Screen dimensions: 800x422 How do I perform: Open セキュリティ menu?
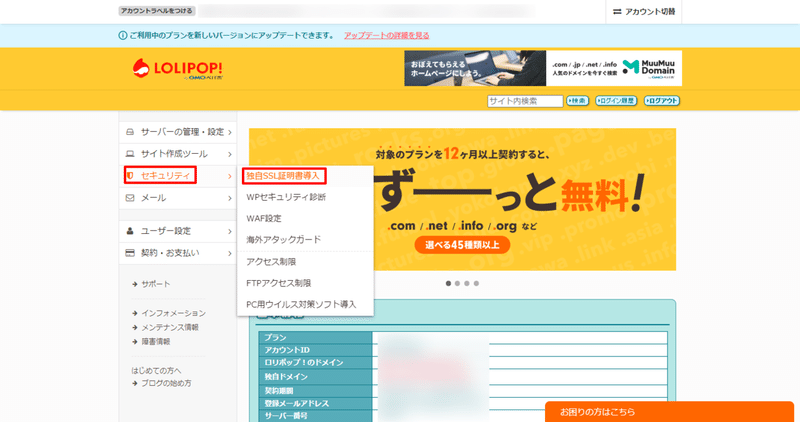[178, 176]
